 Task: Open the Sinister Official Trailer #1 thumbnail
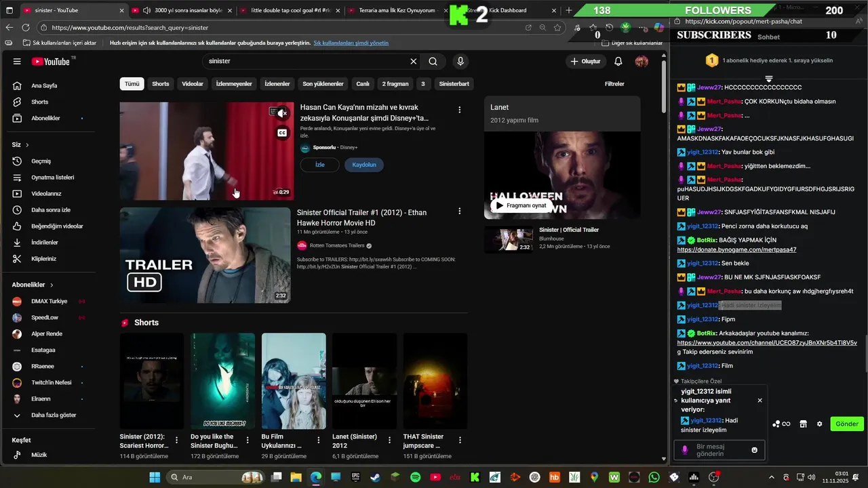tap(205, 255)
